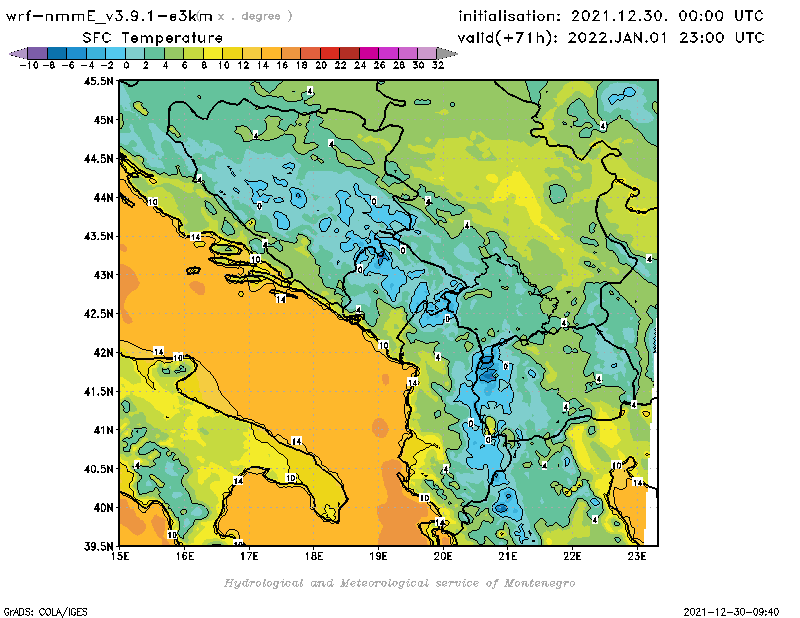Click the legend swatch between -8 and -6
This screenshot has width=800, height=618.
(x=57, y=53)
